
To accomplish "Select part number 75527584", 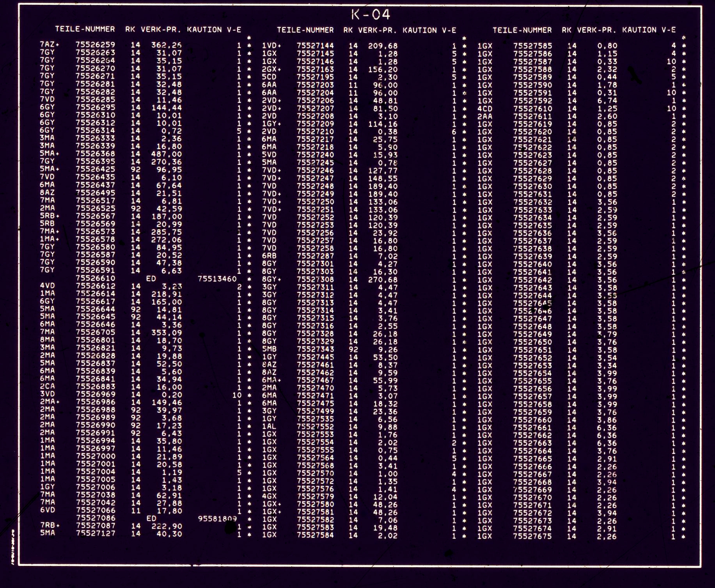I will (x=315, y=535).
